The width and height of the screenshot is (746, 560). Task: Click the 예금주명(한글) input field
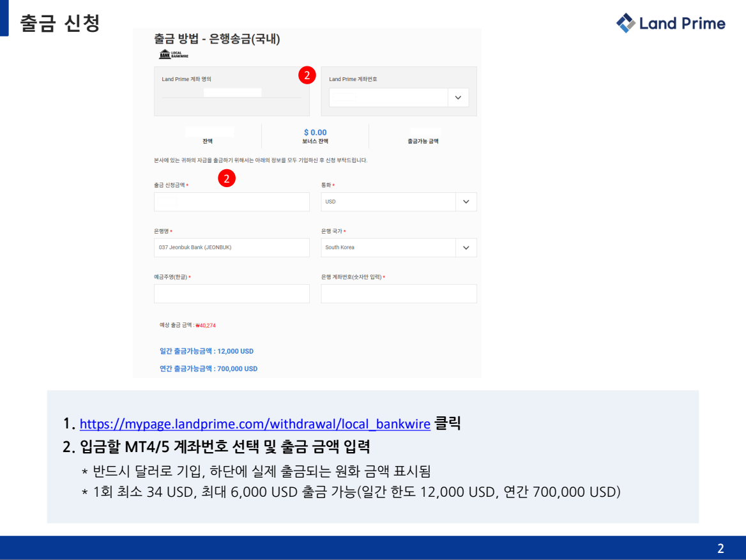click(232, 294)
